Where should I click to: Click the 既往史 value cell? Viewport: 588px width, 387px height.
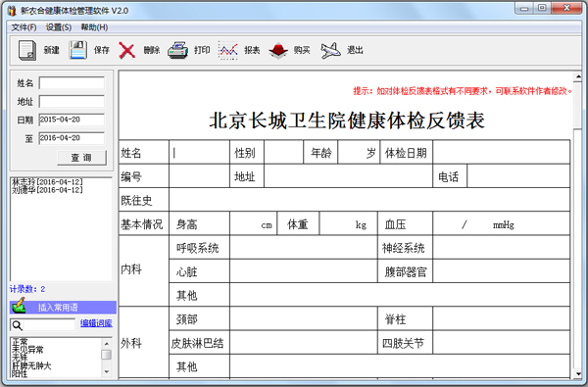tap(369, 200)
